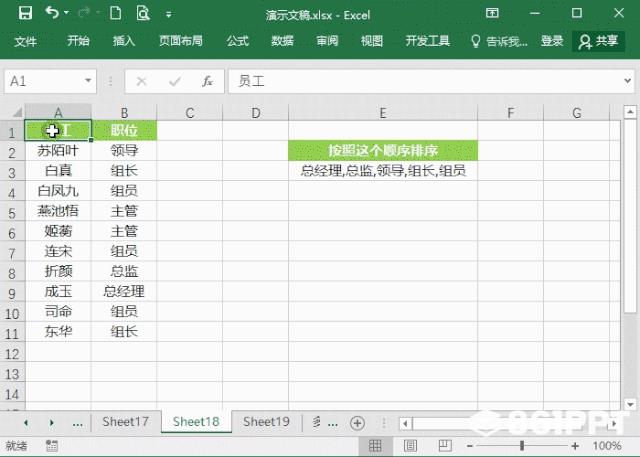
Task: Switch to Sheet18 tab
Action: (x=196, y=422)
